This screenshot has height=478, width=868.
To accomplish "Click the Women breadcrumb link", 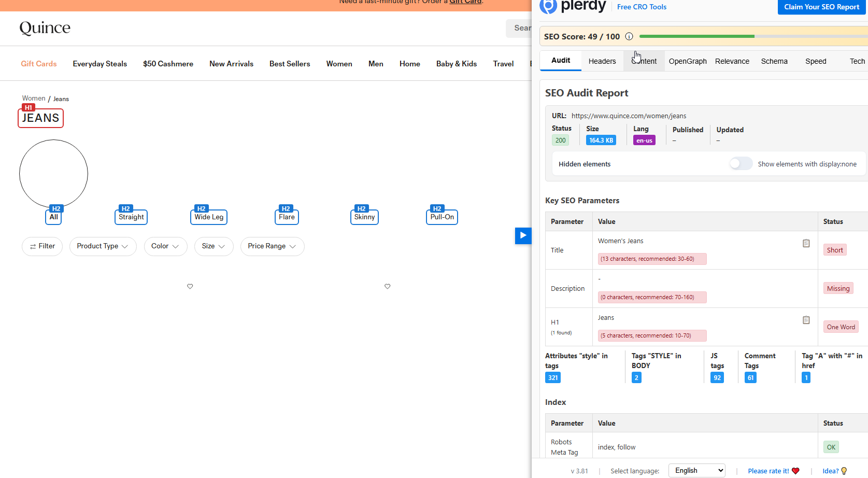I will (34, 98).
